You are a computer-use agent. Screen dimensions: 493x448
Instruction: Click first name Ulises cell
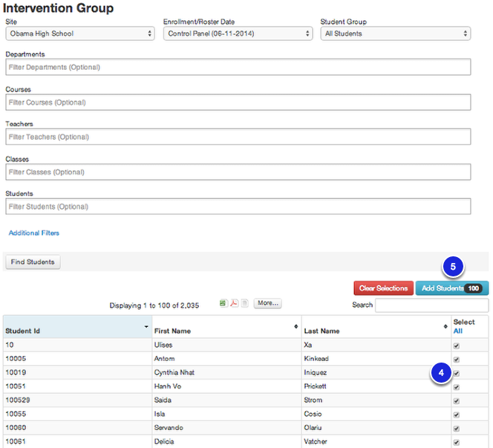(226, 345)
